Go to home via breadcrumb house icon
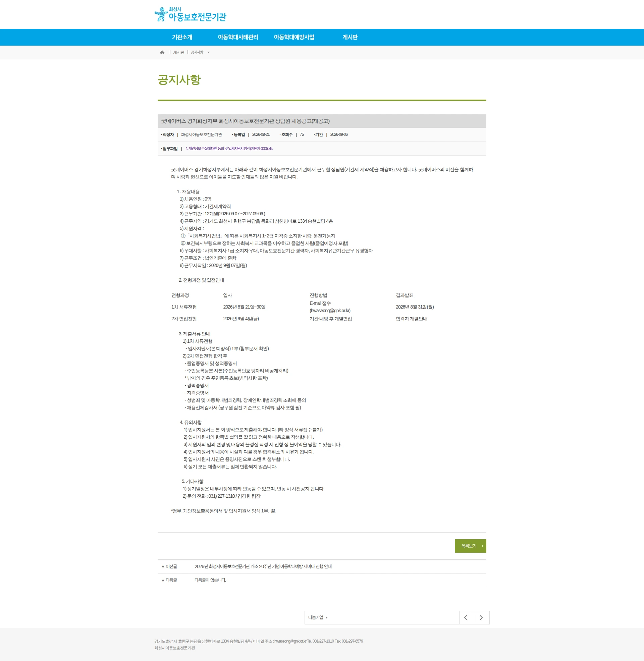The image size is (644, 661). 162,52
